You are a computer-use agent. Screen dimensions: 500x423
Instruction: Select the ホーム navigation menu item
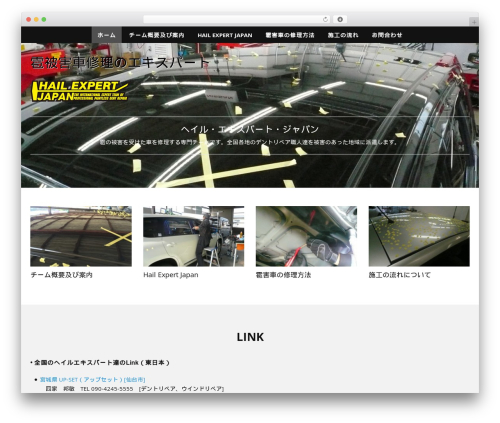tap(107, 35)
